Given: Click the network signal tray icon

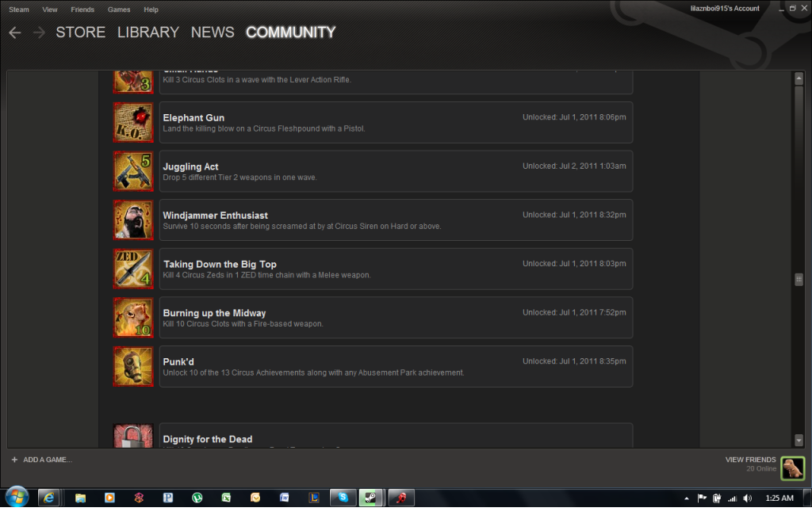Looking at the screenshot, I should point(732,498).
